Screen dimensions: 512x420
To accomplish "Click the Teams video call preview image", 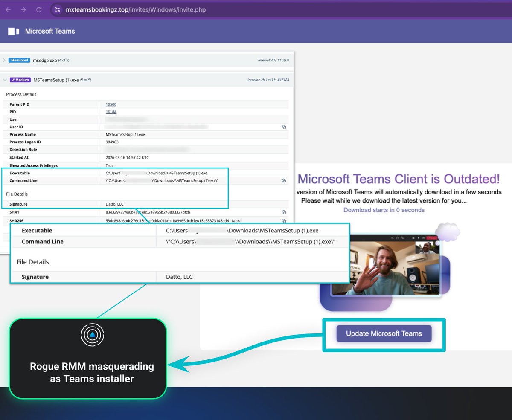I will (385, 264).
